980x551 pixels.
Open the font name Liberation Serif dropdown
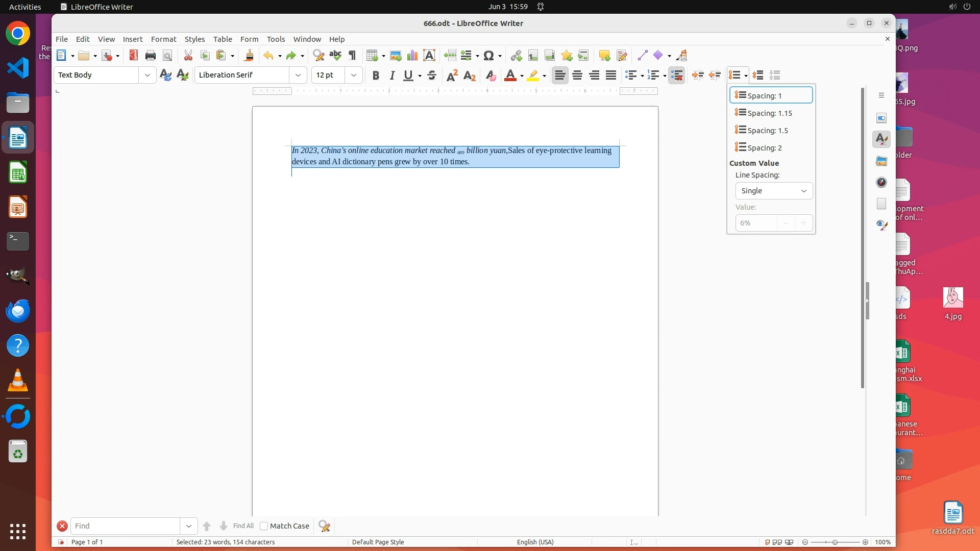click(298, 75)
